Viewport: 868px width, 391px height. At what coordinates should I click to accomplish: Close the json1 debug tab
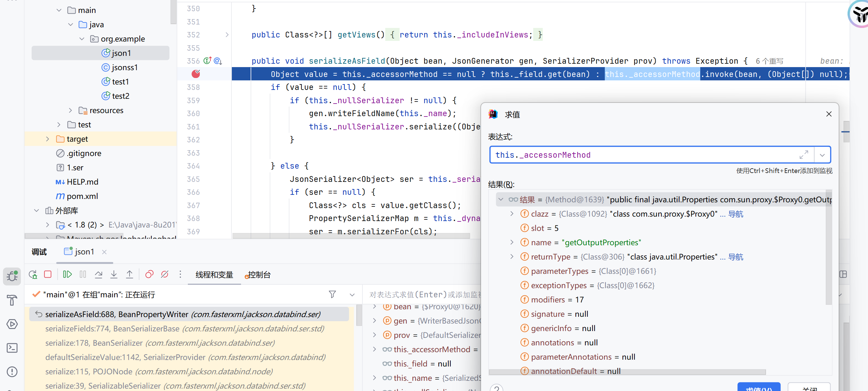pos(104,252)
